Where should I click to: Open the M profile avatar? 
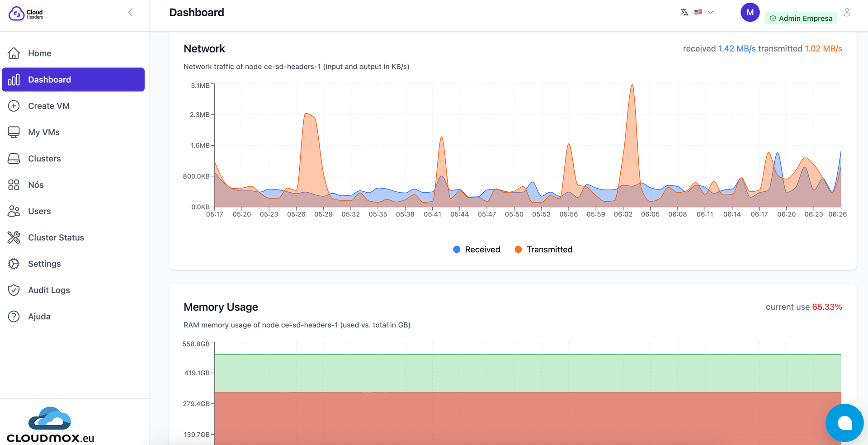click(x=750, y=12)
